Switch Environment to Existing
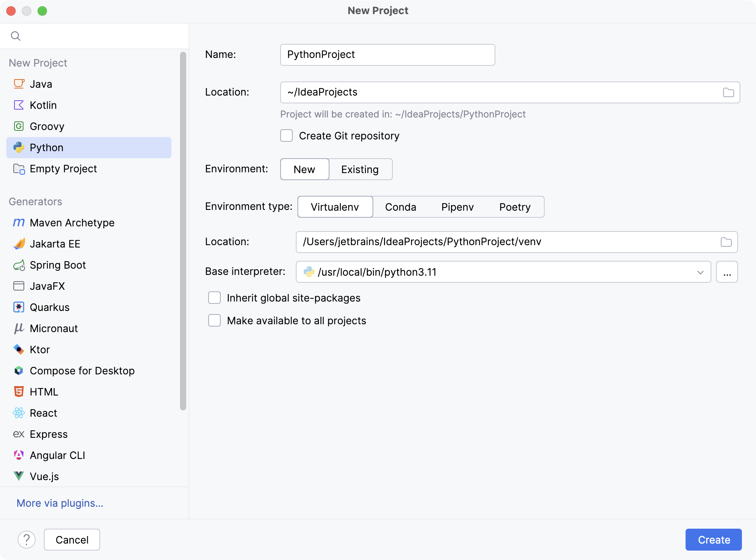Screen dimensions: 756x560 pyautogui.click(x=360, y=169)
